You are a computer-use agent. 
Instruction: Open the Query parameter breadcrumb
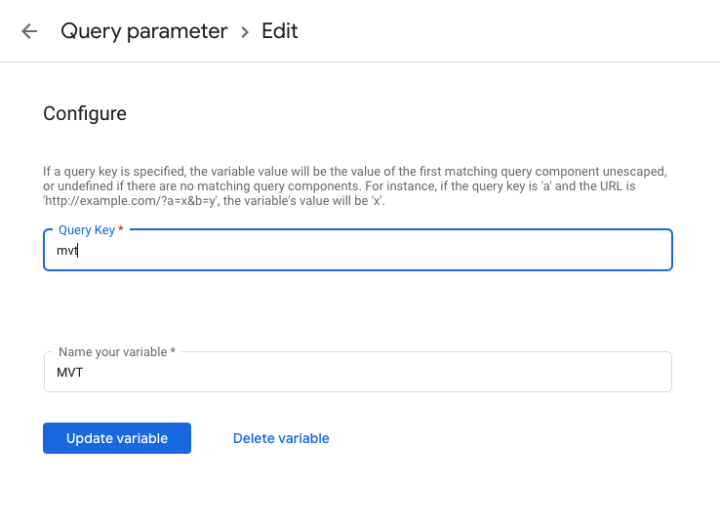[x=144, y=31]
